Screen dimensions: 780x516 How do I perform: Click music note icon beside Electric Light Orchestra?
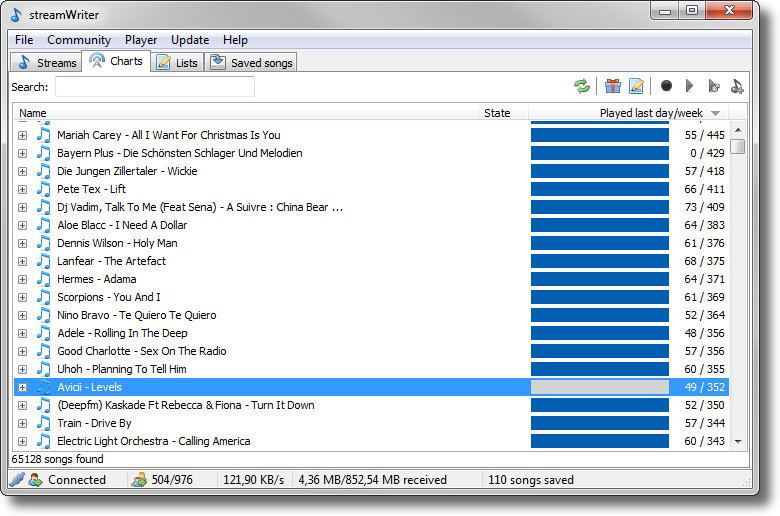44,441
